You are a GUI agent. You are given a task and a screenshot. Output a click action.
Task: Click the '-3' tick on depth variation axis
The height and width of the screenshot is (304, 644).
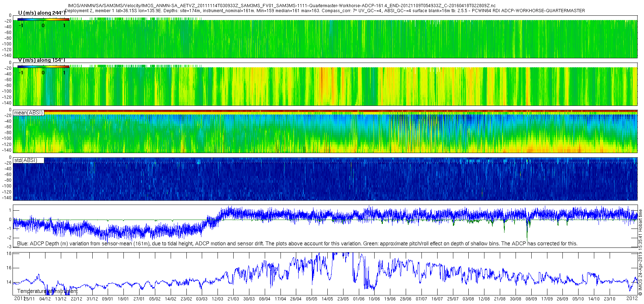(x=9, y=247)
